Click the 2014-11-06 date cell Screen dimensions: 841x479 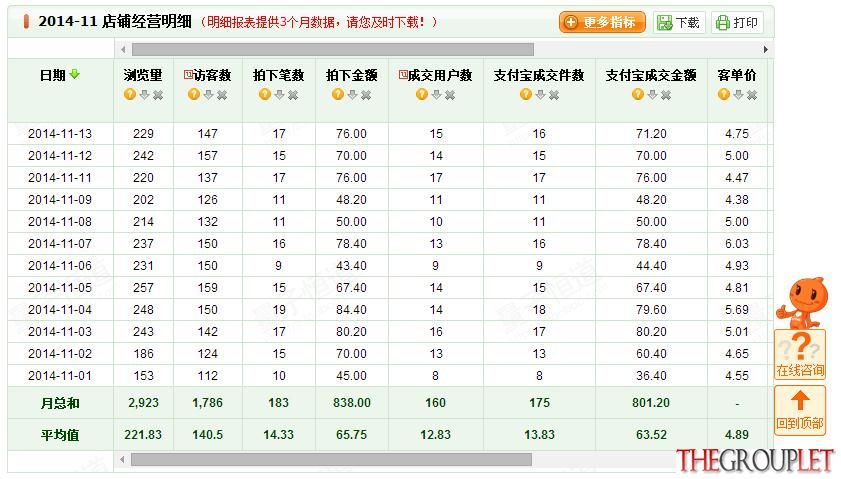pos(60,266)
